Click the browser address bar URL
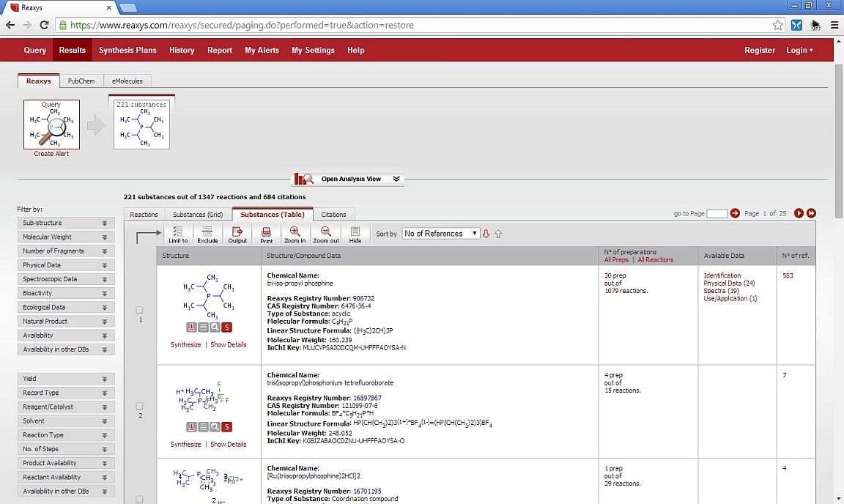Screen dimensions: 844x504 click(x=243, y=25)
